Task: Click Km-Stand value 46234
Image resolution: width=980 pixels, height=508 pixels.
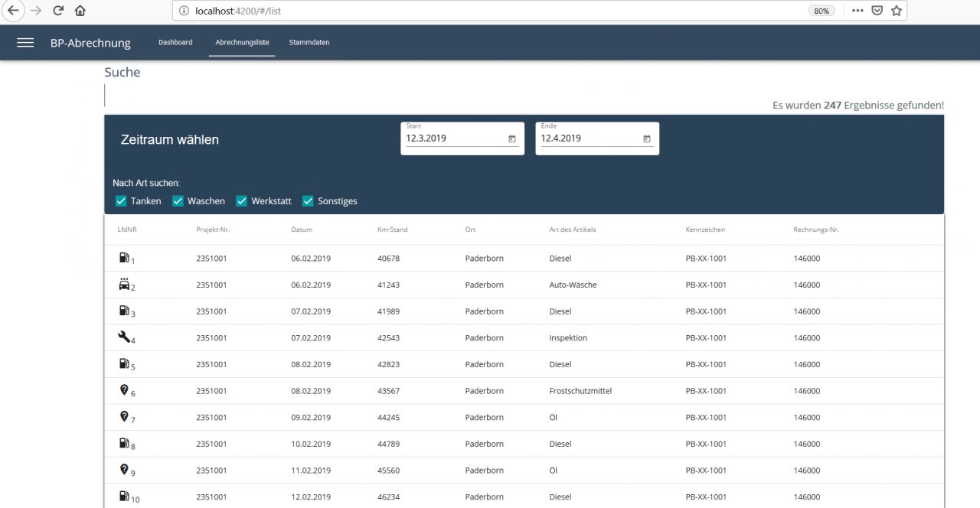Action: (x=388, y=497)
